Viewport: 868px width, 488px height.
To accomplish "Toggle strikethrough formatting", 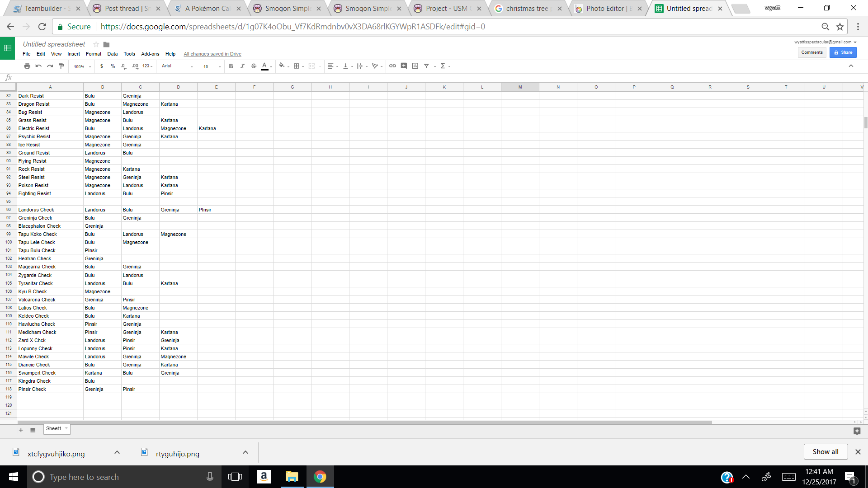I will pos(254,66).
